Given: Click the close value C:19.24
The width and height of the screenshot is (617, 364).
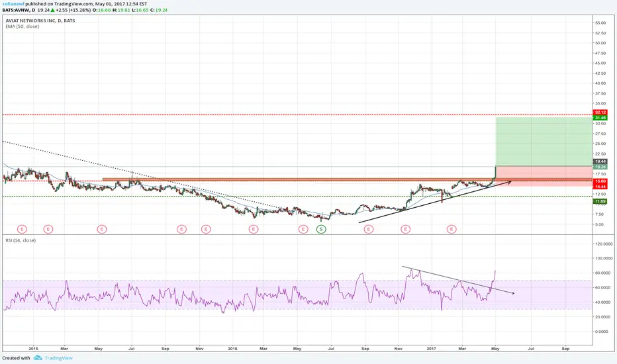Looking at the screenshot, I should [159, 10].
